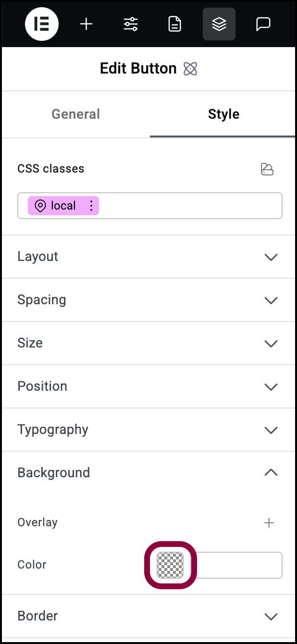The image size is (297, 644).
Task: Click the add element plus icon
Action: (86, 24)
